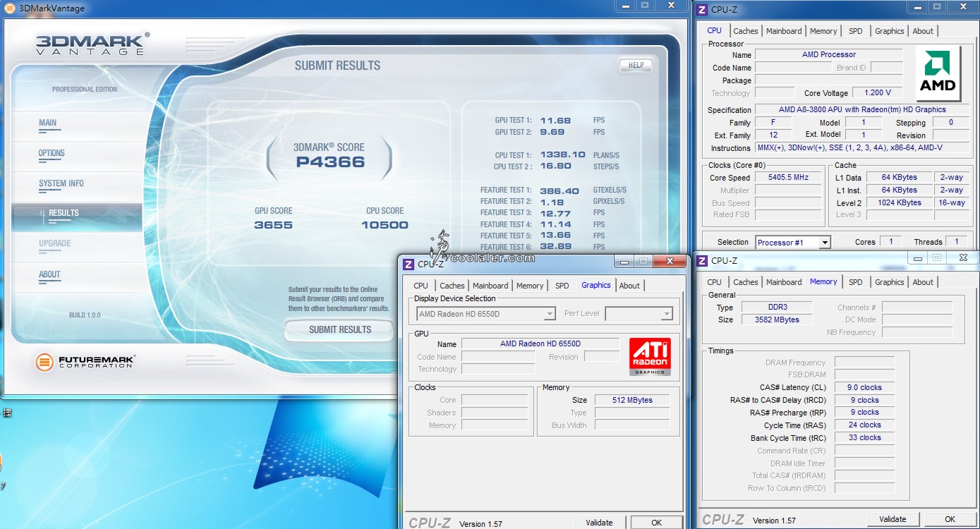This screenshot has height=529, width=980.
Task: Click CAS# Latency 9.0 clocks value
Action: (x=864, y=387)
